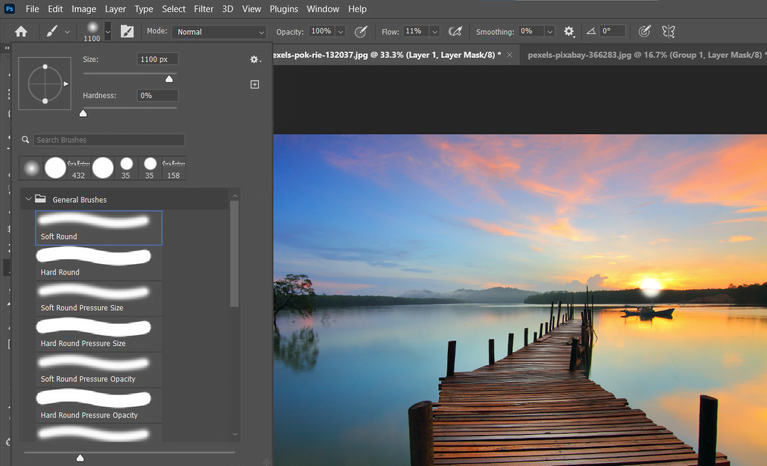The height and width of the screenshot is (466, 767).
Task: Expand the tools panel double-arrow
Action: tap(7, 48)
